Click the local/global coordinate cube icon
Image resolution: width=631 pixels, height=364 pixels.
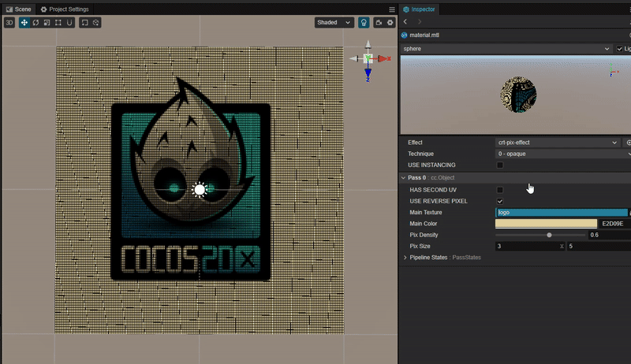pyautogui.click(x=95, y=23)
